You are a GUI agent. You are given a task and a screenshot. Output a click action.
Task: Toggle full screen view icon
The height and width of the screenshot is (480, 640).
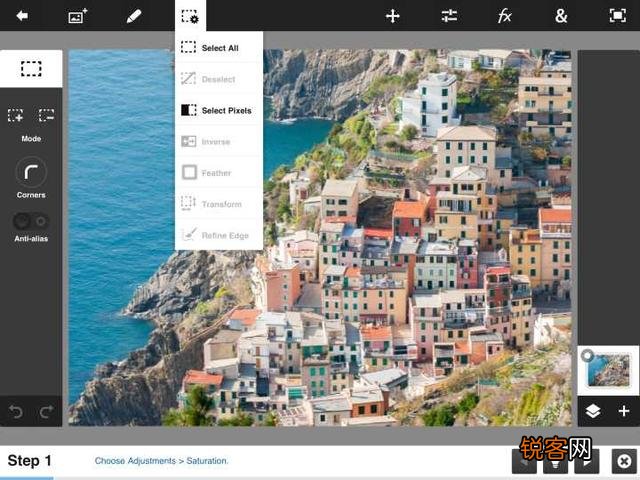point(618,16)
